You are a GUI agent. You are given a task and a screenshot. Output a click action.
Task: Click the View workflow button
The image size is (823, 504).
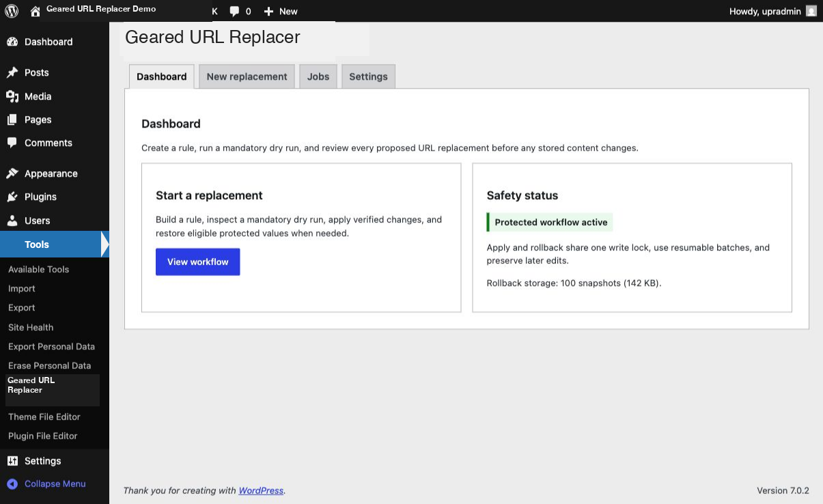[198, 262]
